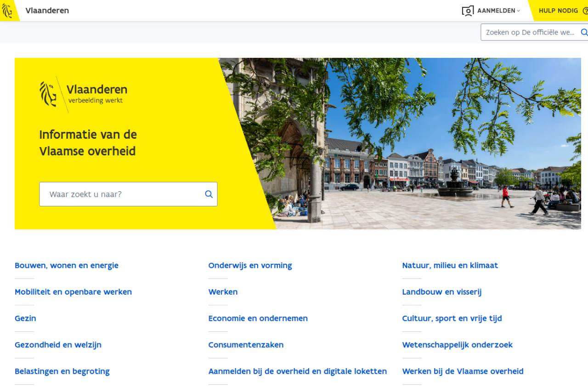588x392 pixels.
Task: Focus the 'Zoeken op De officiële website' field
Action: tap(530, 32)
